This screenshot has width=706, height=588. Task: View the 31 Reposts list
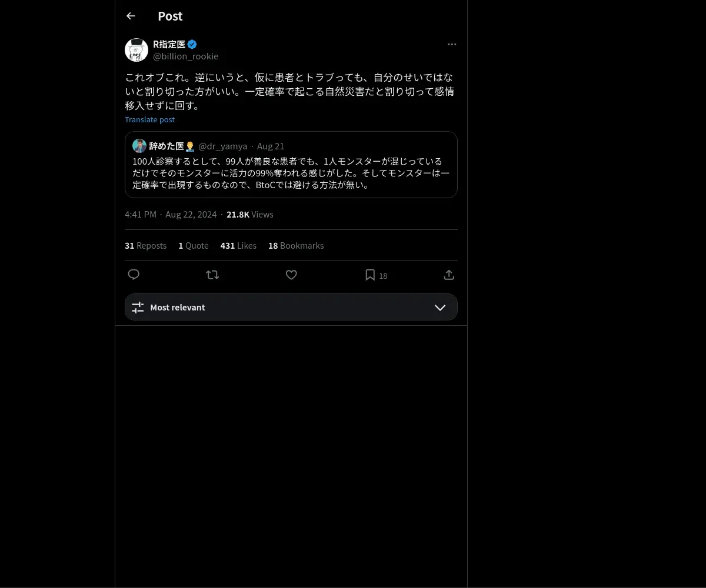pos(145,246)
